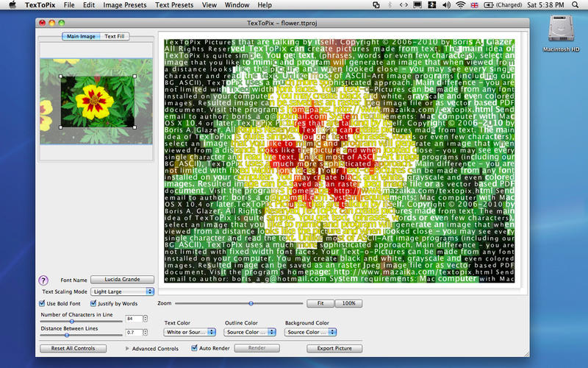Expand the Advanced Controls disclosure triangle
Viewport: 588px width, 368px height.
(x=126, y=348)
